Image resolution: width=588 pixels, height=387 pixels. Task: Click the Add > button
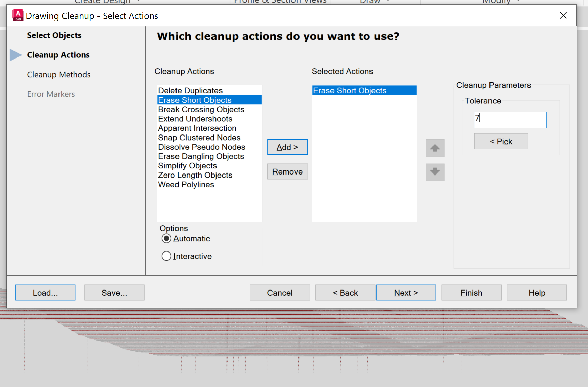(x=287, y=147)
